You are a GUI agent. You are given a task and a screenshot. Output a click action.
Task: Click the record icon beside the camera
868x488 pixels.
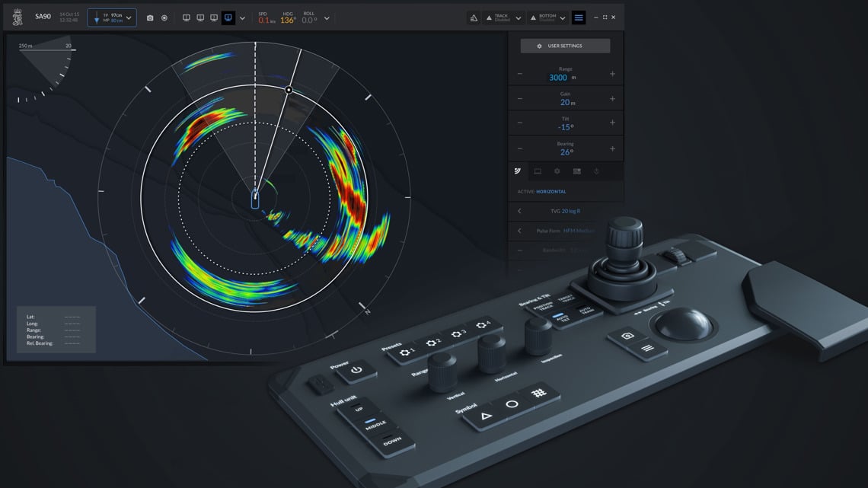tap(164, 18)
